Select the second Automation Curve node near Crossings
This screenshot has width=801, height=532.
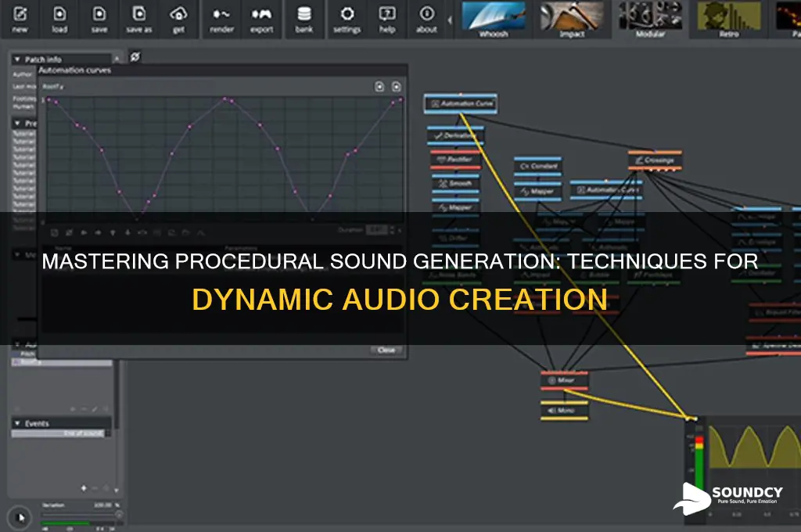606,189
